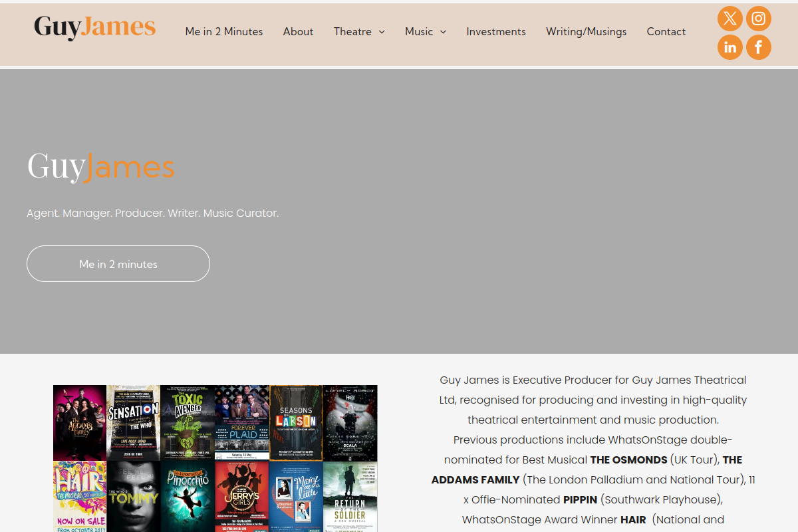This screenshot has width=798, height=532.
Task: Click the 'Me in 2 minutes' outlined button
Action: coord(118,264)
